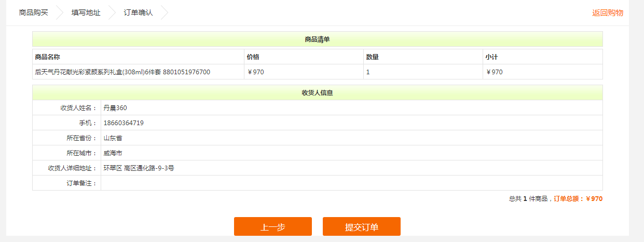Click the ￥970 value under 价格 column

[255, 72]
